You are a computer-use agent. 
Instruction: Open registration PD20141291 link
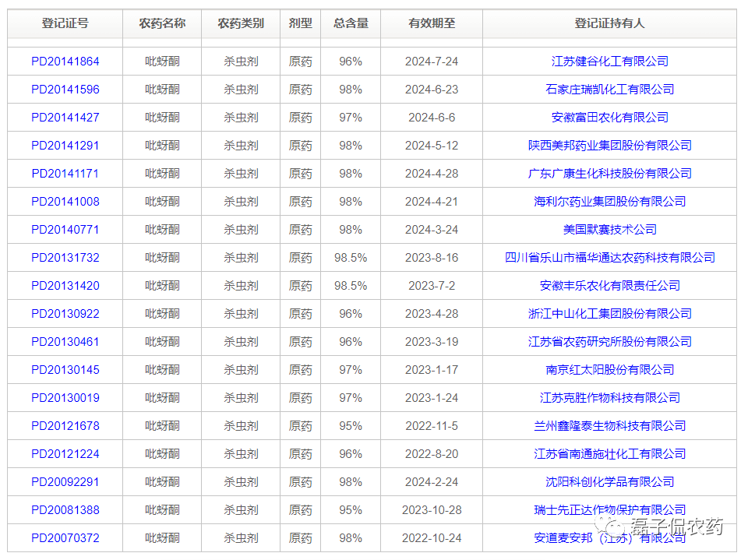[x=65, y=146]
